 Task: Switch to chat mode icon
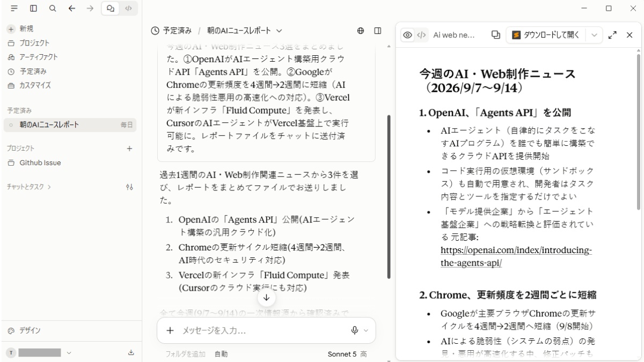pos(111,8)
